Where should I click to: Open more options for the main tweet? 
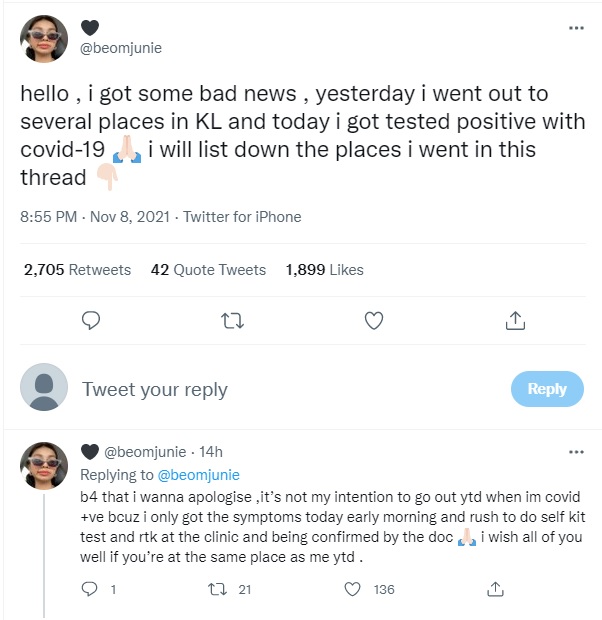(x=576, y=27)
